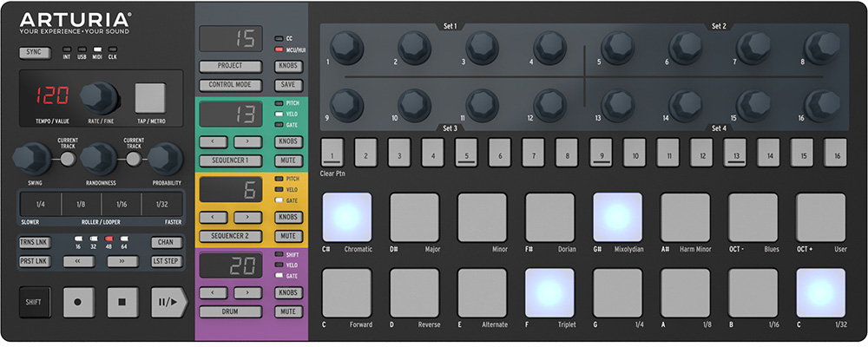
Task: Click Drum previous pattern arrow
Action: tap(214, 292)
